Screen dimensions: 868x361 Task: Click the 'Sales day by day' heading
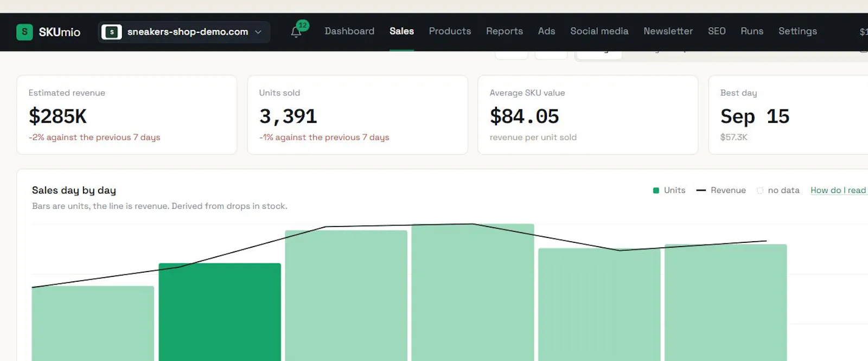coord(74,190)
